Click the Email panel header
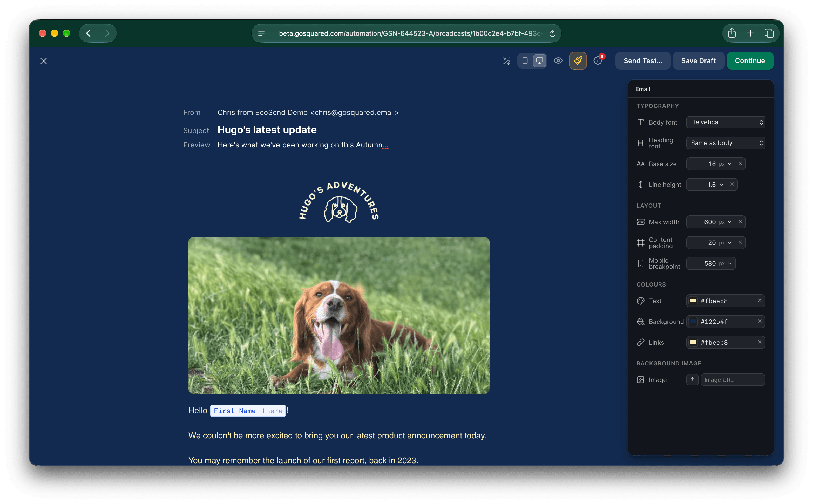 (700, 89)
